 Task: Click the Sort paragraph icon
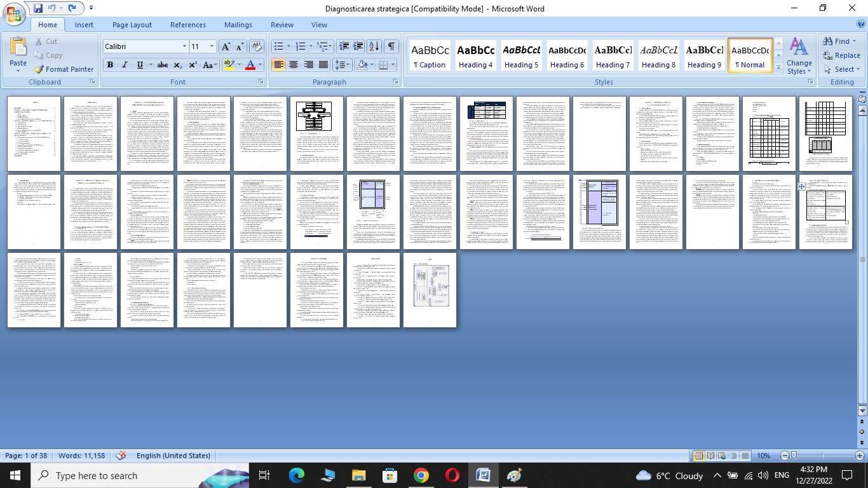point(374,46)
